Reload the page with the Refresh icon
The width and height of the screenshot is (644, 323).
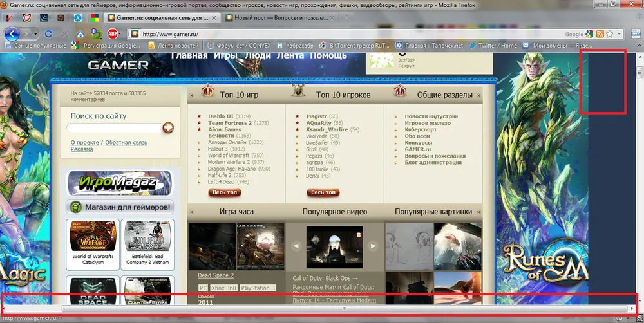(48, 34)
